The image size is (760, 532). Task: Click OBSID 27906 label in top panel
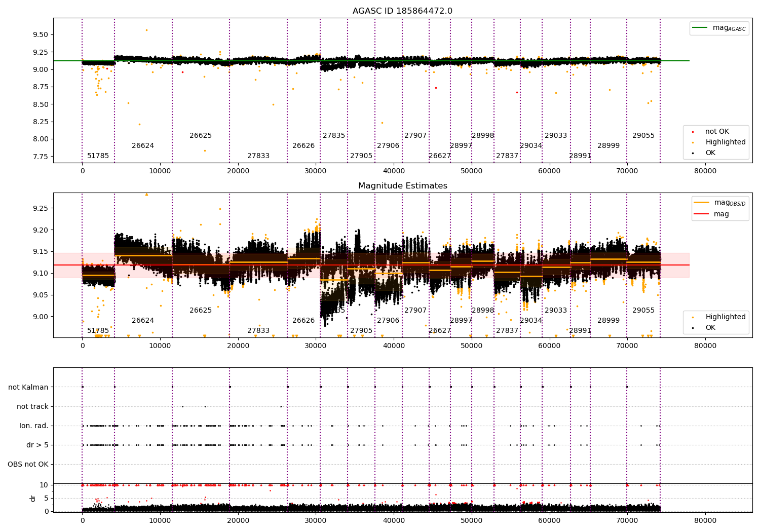[388, 146]
